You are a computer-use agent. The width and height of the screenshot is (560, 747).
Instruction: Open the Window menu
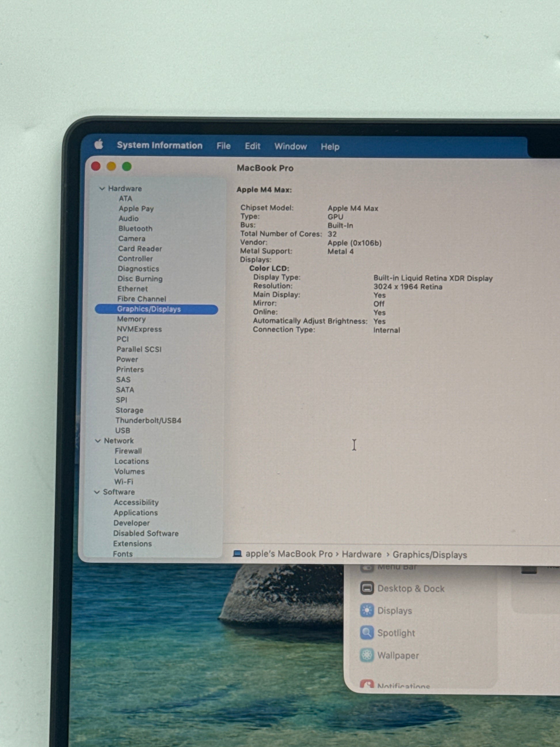(x=290, y=146)
